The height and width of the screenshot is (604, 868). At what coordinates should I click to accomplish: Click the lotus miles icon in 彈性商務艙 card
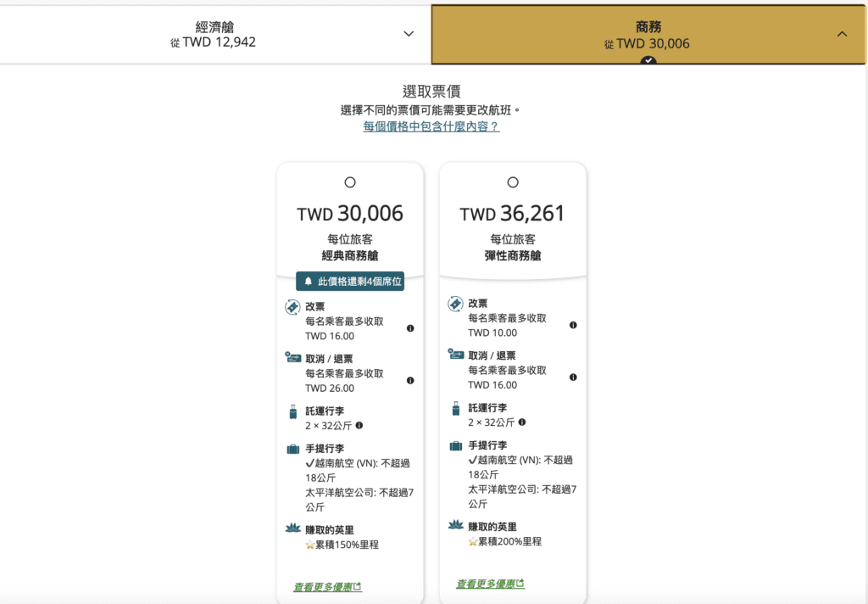(455, 524)
